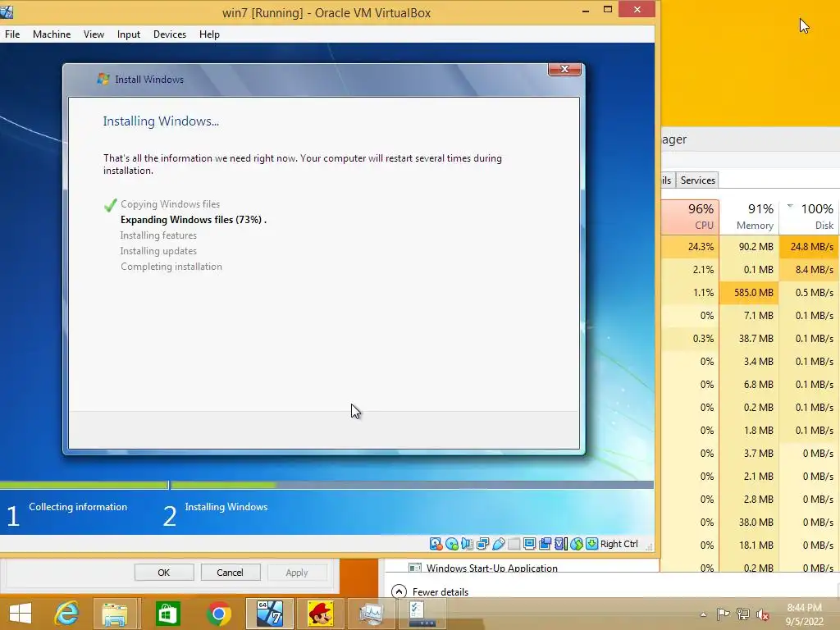Viewport: 840px width, 630px height.
Task: Click the Copying Windows files step
Action: pyautogui.click(x=170, y=204)
